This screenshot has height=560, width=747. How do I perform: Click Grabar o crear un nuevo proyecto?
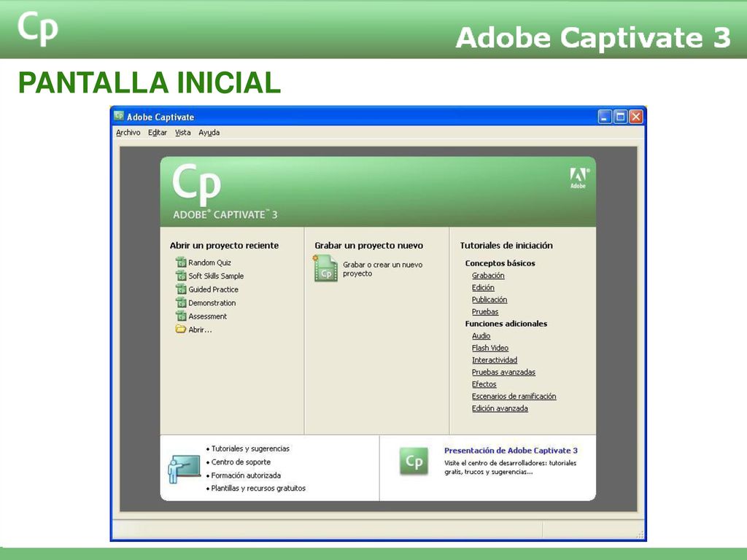(382, 269)
